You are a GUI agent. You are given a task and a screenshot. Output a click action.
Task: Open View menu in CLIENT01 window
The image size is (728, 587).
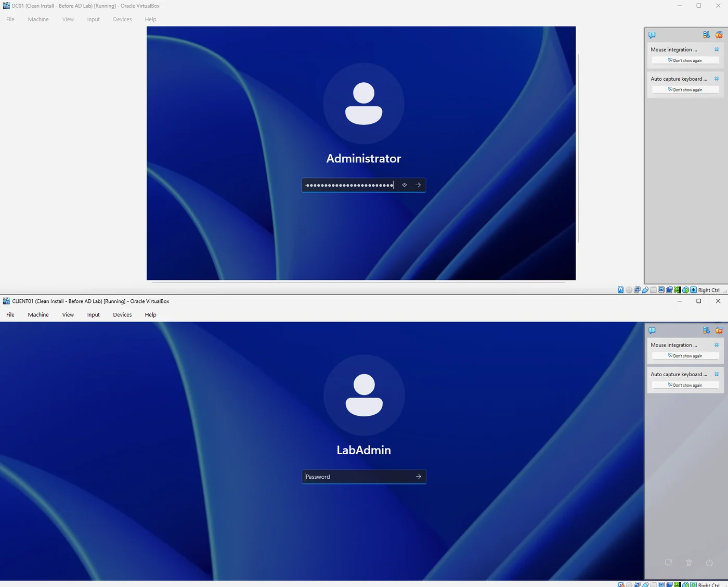click(x=68, y=315)
